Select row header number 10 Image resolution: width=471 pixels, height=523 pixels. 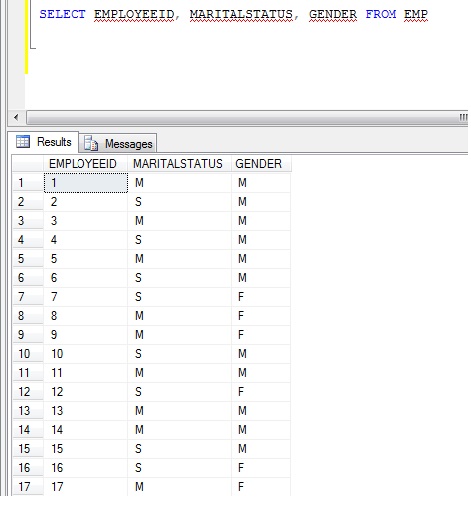coord(28,354)
